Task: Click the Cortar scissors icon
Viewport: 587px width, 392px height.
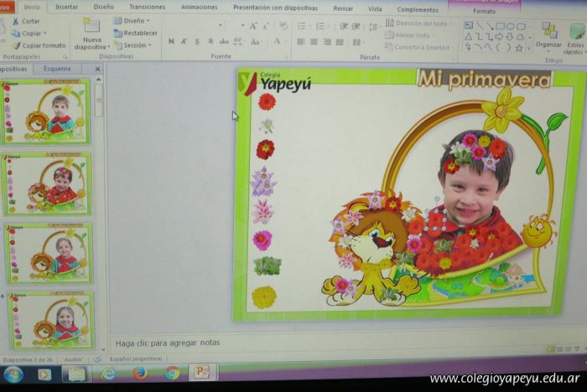Action: [x=15, y=21]
